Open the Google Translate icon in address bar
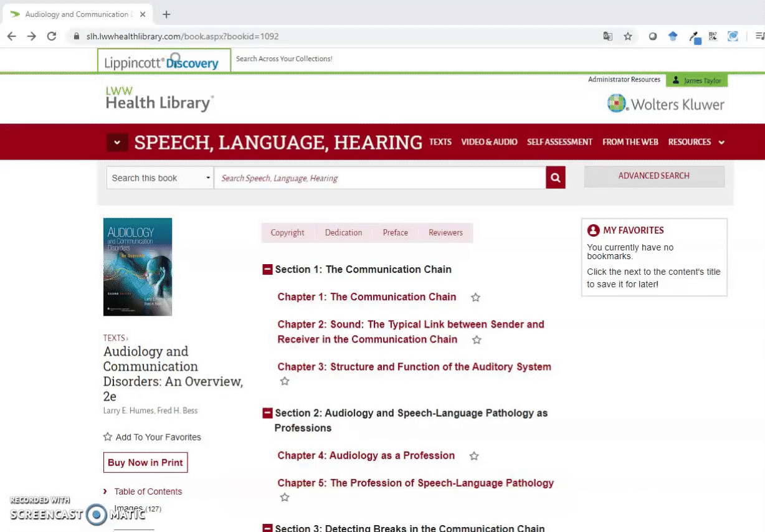 click(x=608, y=36)
